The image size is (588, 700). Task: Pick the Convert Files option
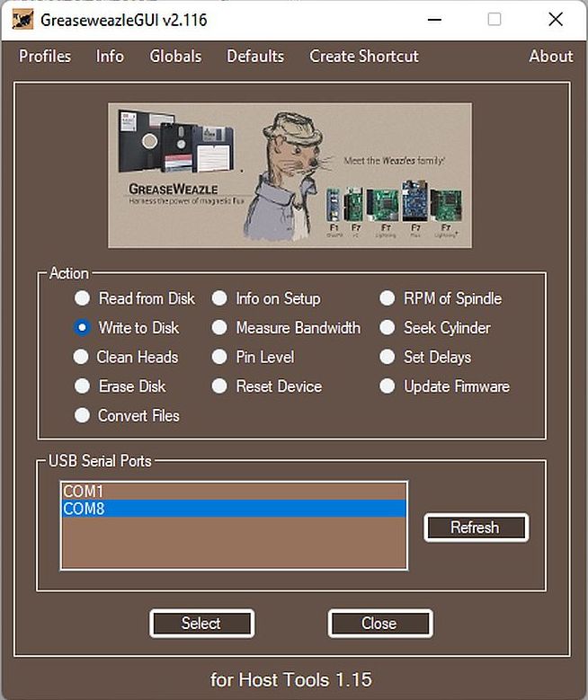click(x=83, y=415)
